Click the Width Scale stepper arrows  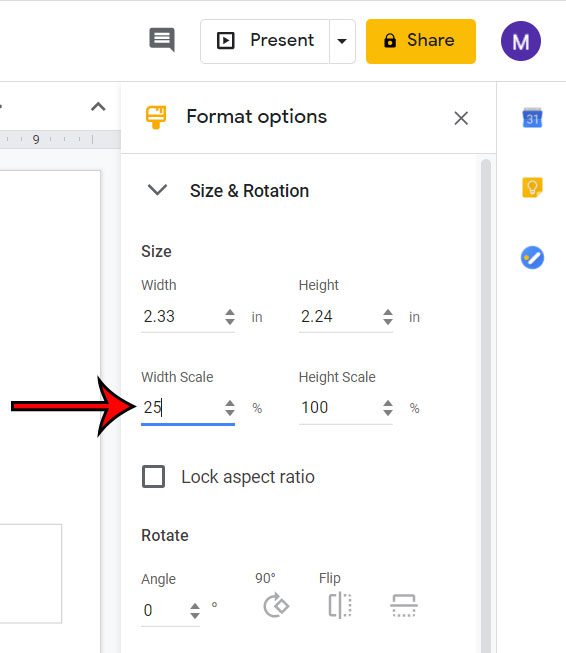230,408
